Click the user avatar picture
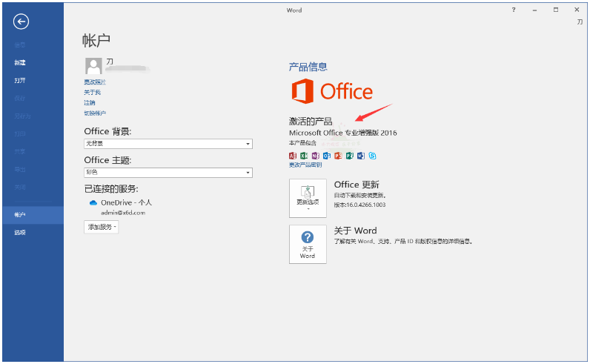Viewport: 590px width, 364px height. 93,66
